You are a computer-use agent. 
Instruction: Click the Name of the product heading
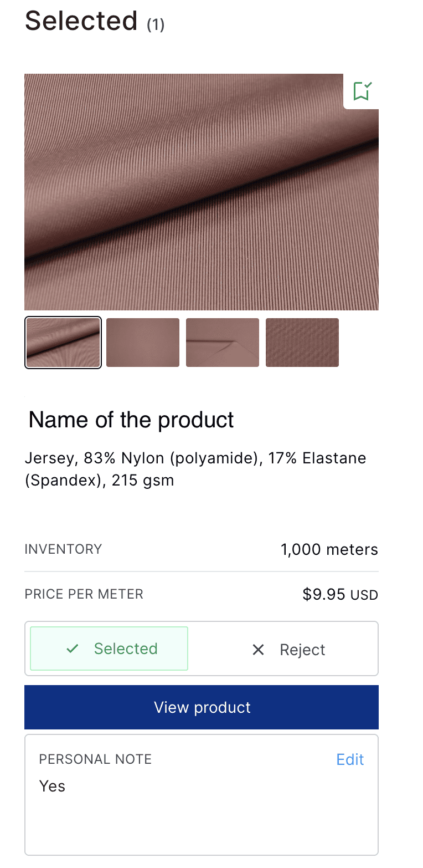[131, 420]
